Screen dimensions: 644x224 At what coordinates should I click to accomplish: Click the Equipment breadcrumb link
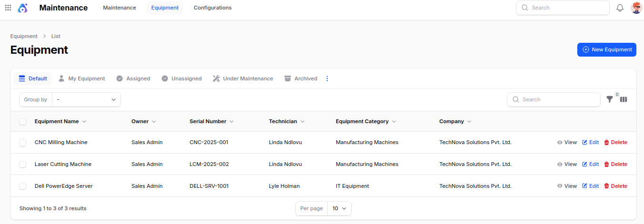click(24, 36)
